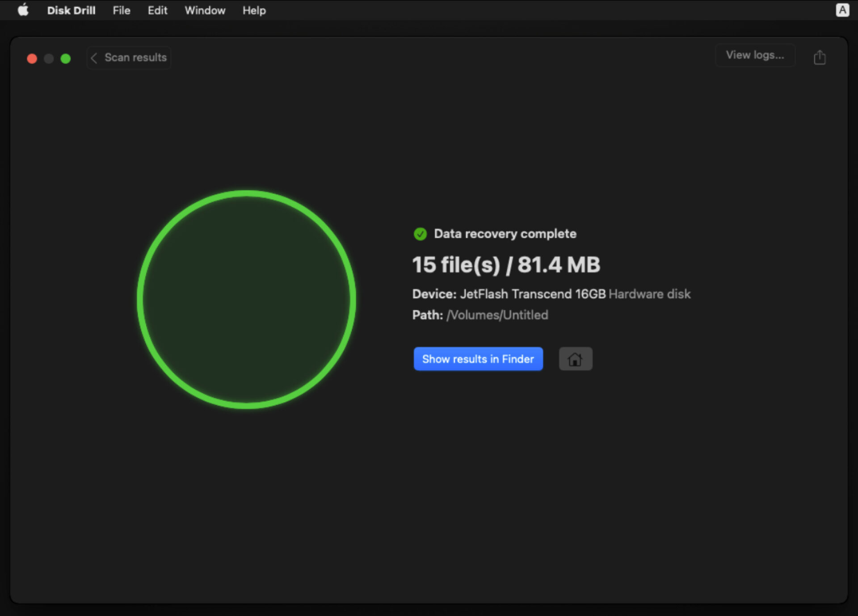Image resolution: width=858 pixels, height=616 pixels.
Task: Click the 15 file(s) / 81.4 MB heading
Action: pos(506,264)
